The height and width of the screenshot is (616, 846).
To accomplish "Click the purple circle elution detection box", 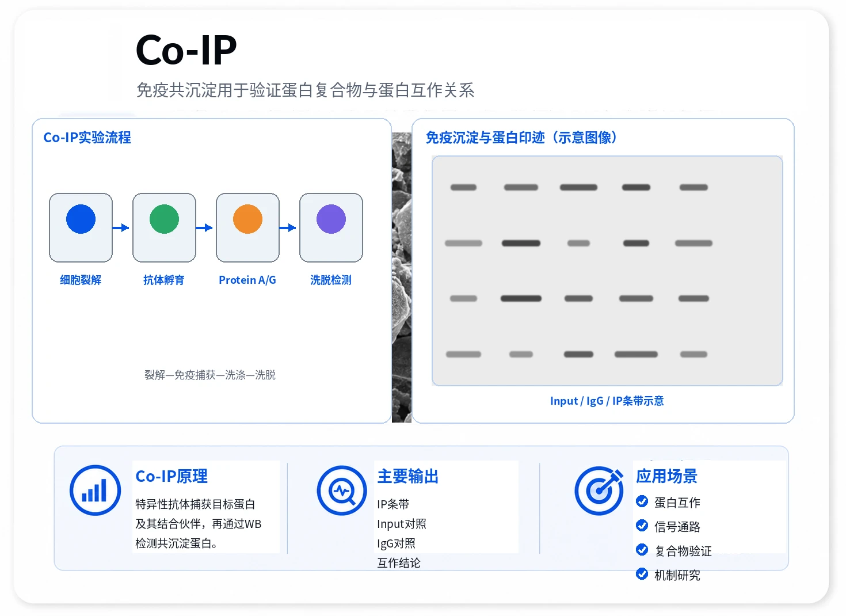I will tap(331, 227).
